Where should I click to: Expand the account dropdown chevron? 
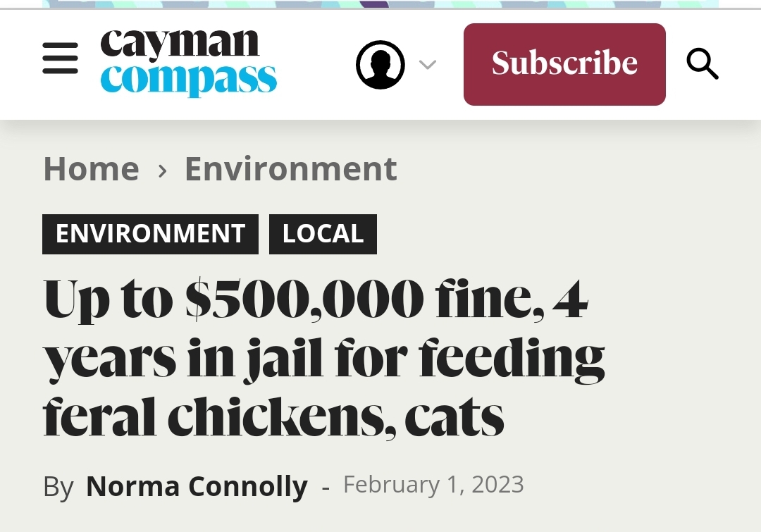(x=427, y=65)
